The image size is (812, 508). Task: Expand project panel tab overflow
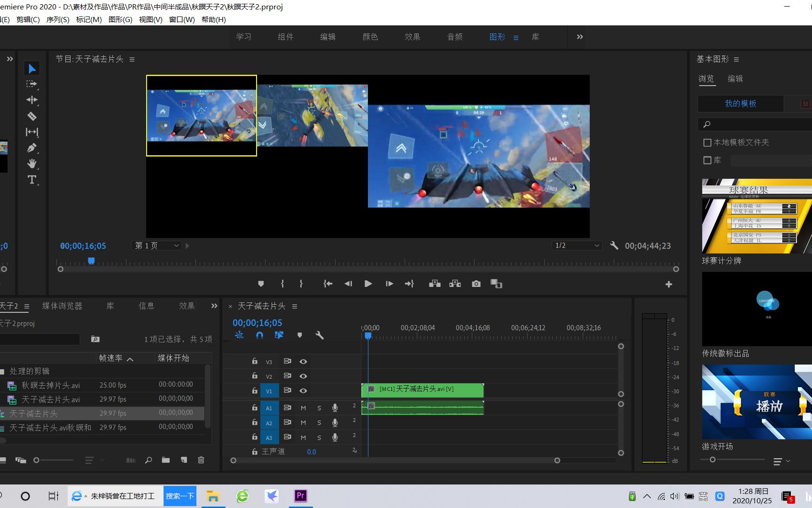click(x=214, y=306)
